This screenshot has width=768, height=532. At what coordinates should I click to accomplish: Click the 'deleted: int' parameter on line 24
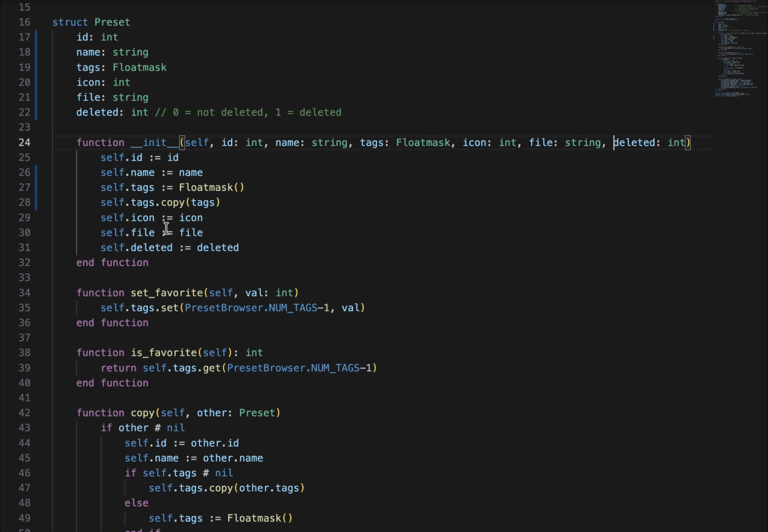[649, 142]
